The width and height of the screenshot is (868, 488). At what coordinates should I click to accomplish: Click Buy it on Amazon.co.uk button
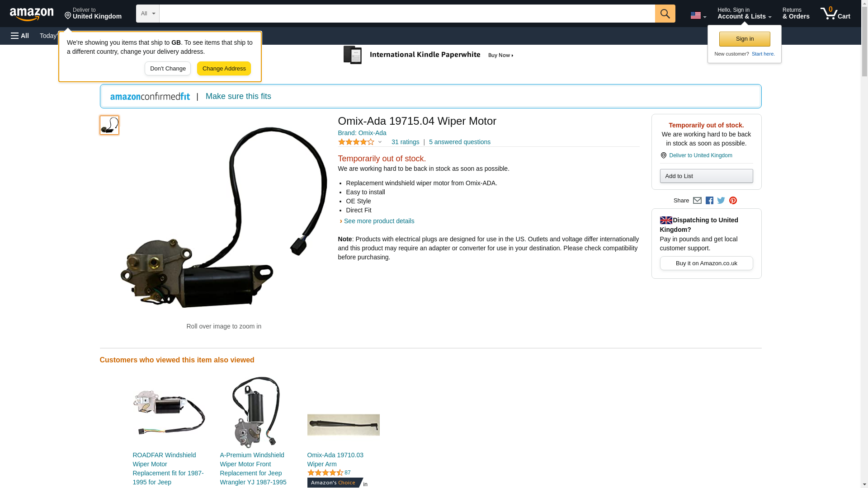coord(706,263)
